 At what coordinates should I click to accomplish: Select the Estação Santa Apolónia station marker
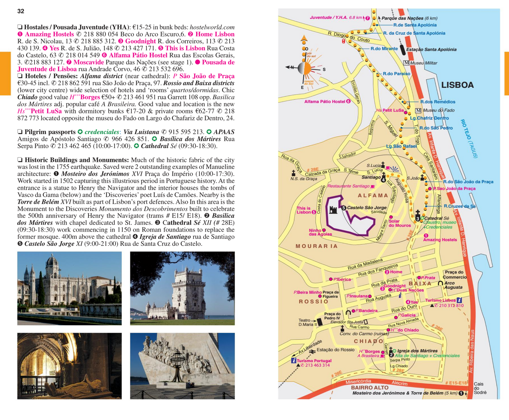pyautogui.click(x=402, y=50)
